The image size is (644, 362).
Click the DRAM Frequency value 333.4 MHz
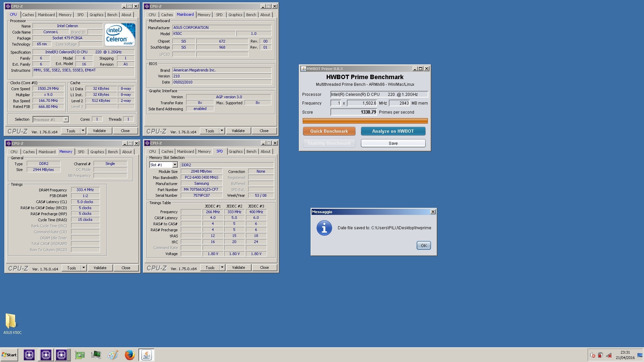tap(85, 190)
